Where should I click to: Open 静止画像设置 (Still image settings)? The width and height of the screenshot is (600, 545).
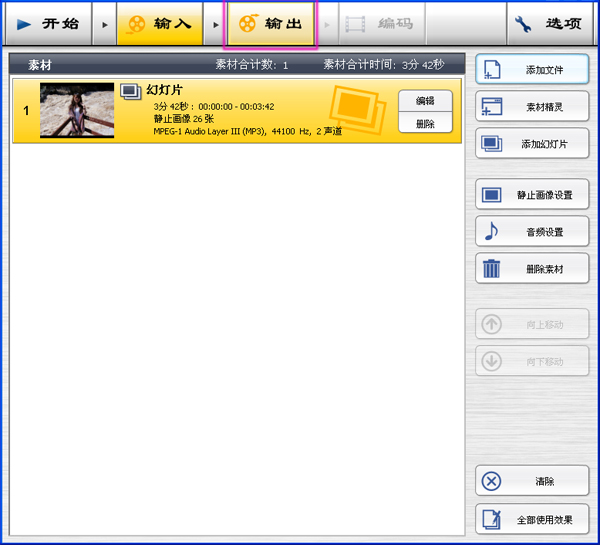[532, 194]
